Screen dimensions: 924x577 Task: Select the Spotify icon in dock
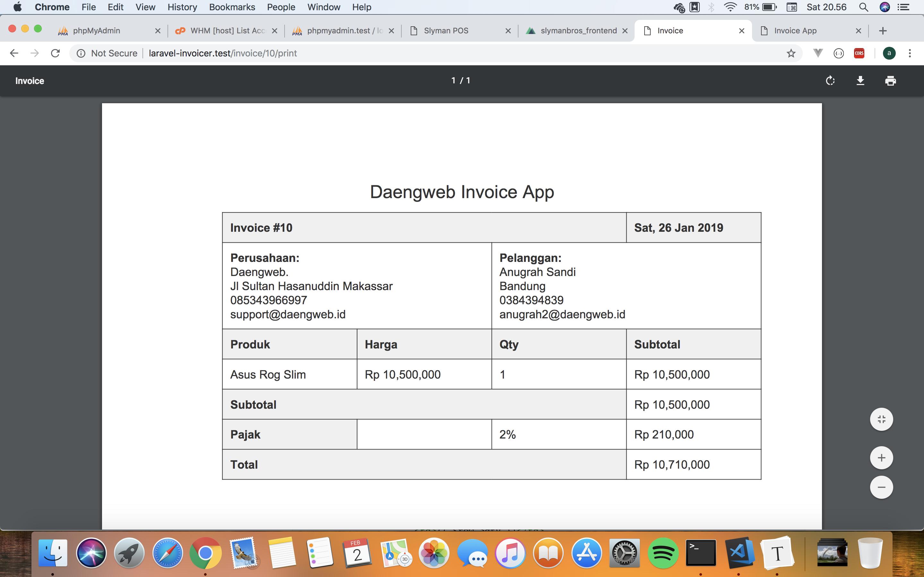coord(663,553)
